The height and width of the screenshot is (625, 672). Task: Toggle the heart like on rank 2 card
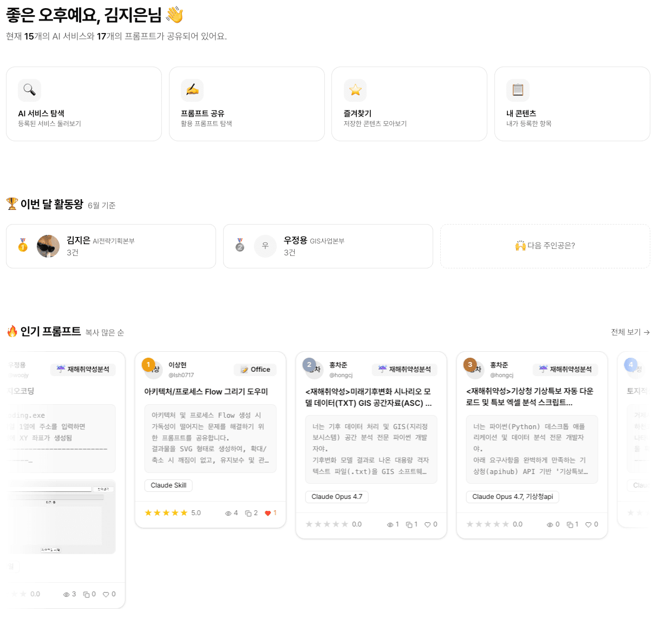pyautogui.click(x=427, y=525)
